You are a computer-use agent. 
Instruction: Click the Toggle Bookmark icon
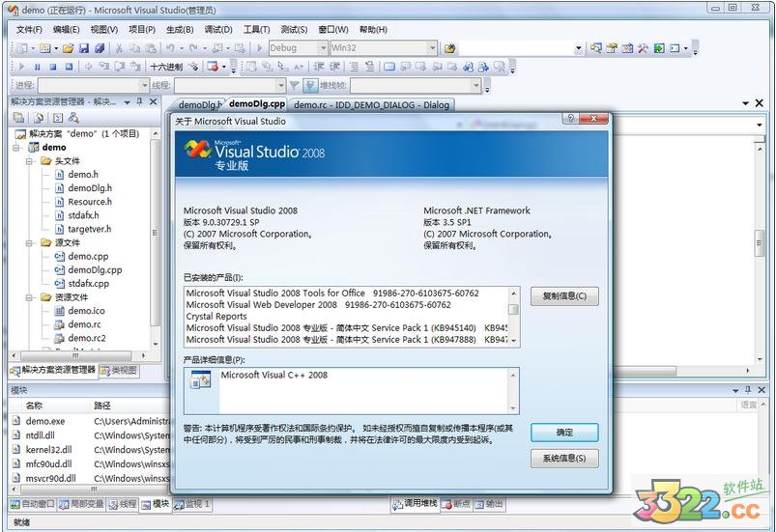pos(389,67)
